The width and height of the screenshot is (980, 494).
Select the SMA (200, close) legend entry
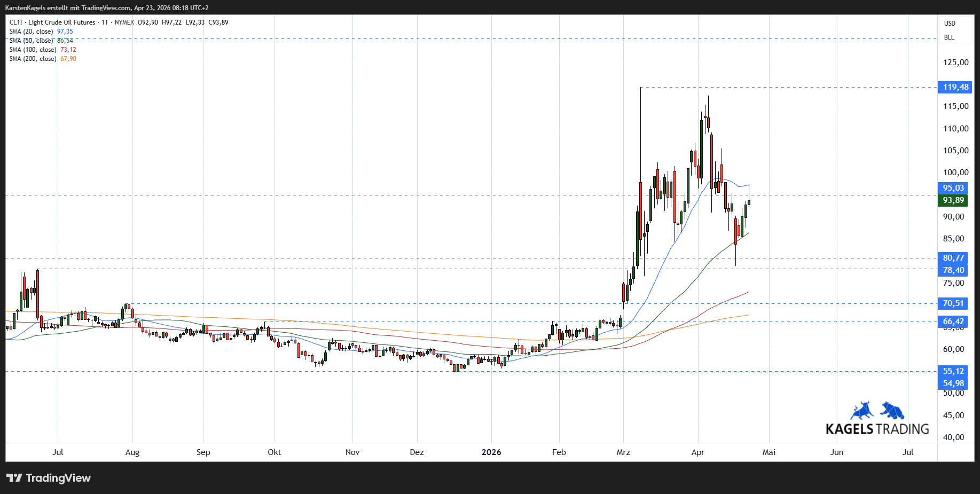pos(33,59)
